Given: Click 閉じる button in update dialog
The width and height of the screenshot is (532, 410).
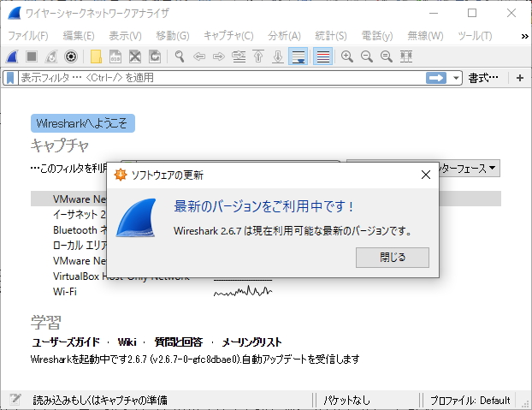Looking at the screenshot, I should click(393, 258).
